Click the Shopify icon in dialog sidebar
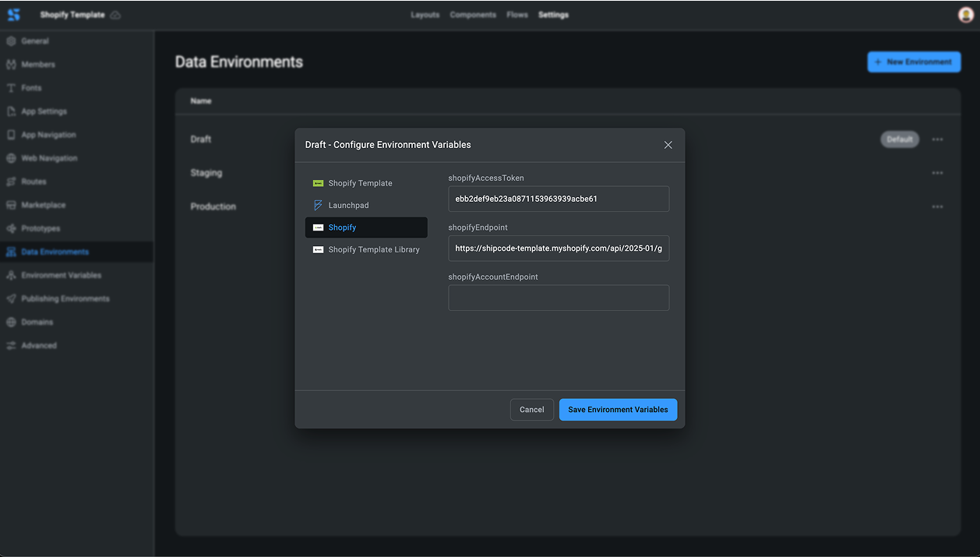 (x=318, y=227)
